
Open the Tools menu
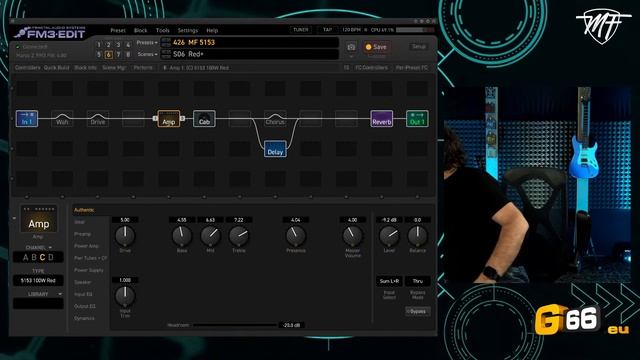click(x=162, y=30)
